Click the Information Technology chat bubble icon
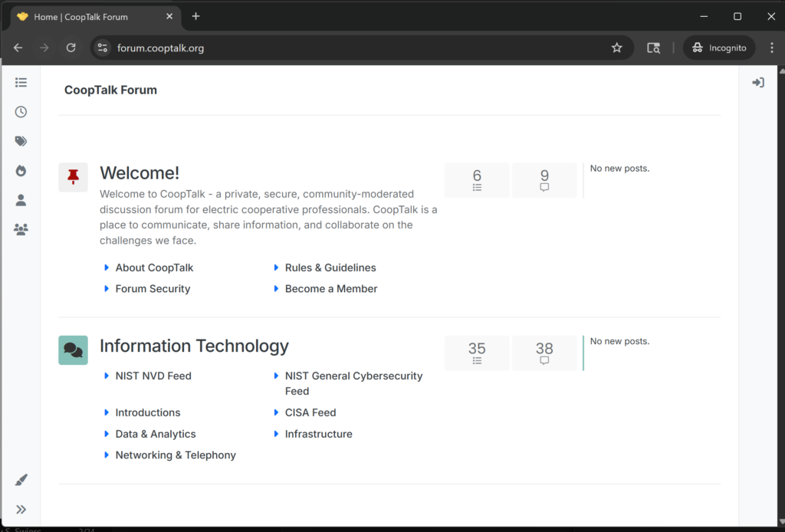Viewport: 785px width, 532px height. pyautogui.click(x=73, y=350)
